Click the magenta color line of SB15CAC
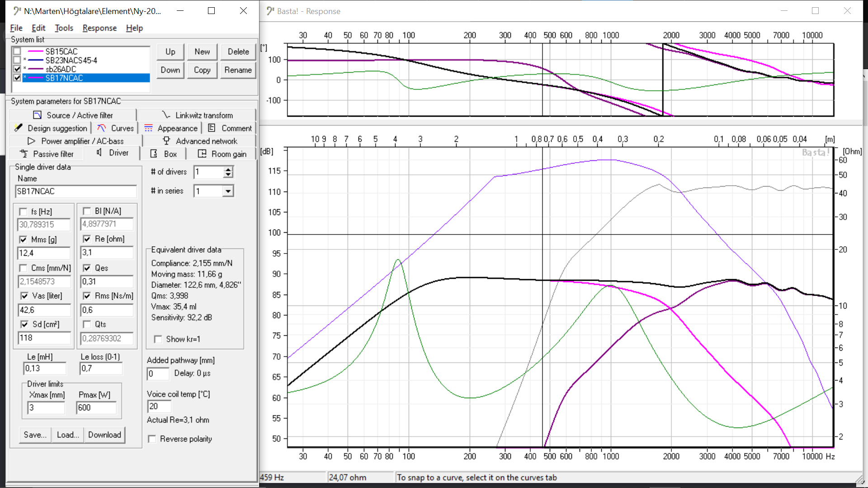This screenshot has height=488, width=868. point(36,52)
